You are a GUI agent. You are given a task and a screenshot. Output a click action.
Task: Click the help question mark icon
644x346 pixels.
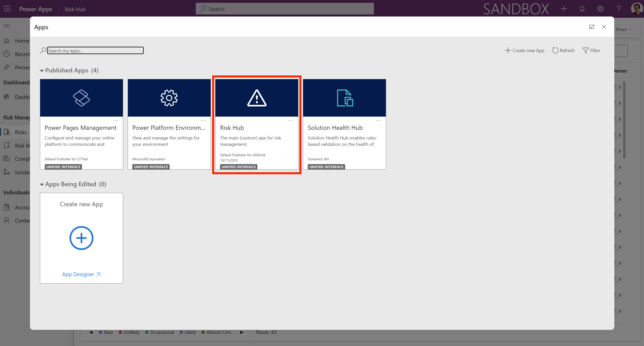click(619, 9)
